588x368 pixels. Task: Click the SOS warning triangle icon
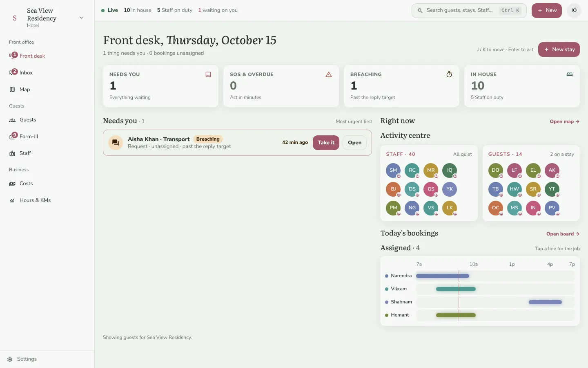pyautogui.click(x=329, y=74)
